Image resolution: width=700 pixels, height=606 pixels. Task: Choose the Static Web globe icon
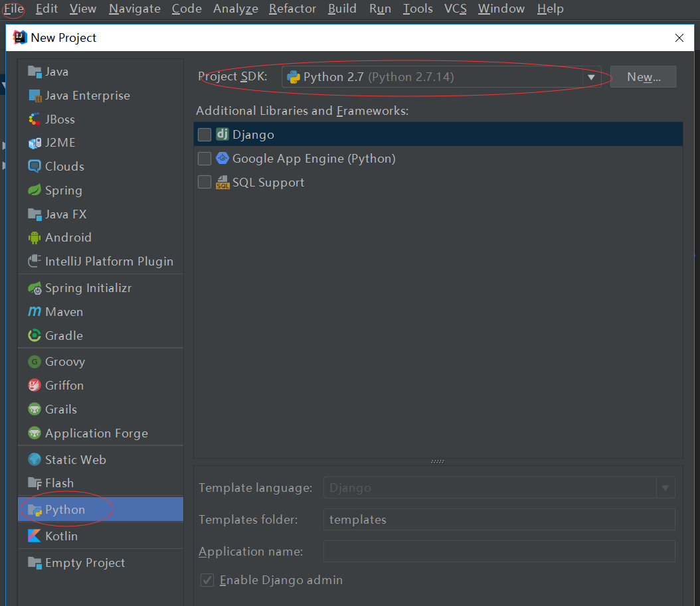[x=35, y=459]
